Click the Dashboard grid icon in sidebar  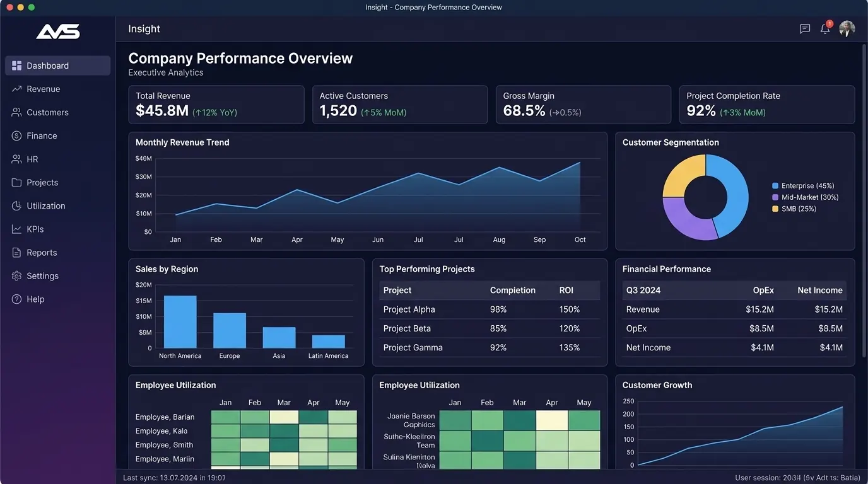[x=16, y=66]
